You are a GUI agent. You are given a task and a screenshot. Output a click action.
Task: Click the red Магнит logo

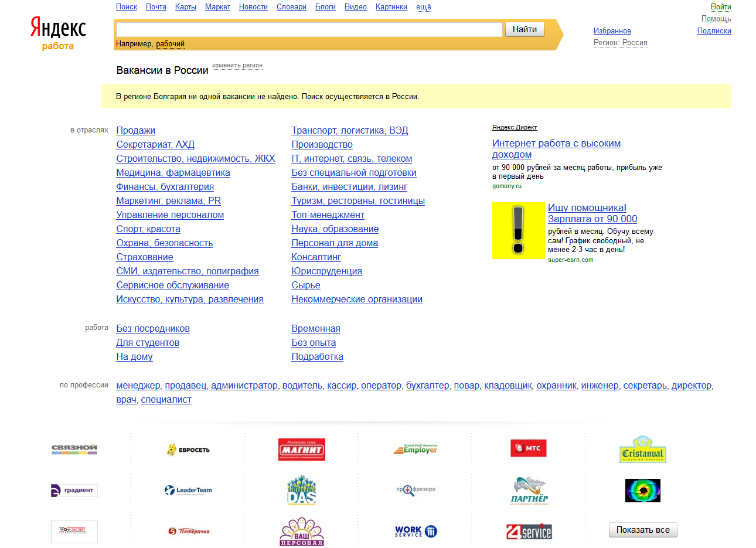click(302, 450)
